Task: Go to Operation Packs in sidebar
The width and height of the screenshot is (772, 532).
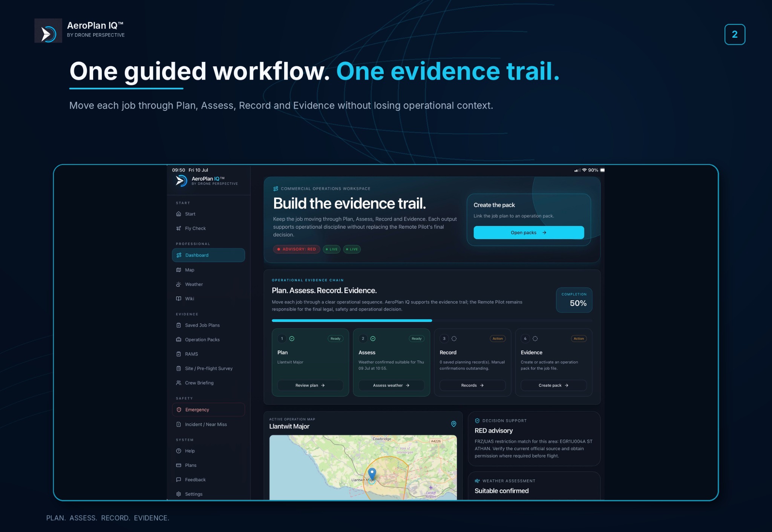Action: tap(208, 339)
